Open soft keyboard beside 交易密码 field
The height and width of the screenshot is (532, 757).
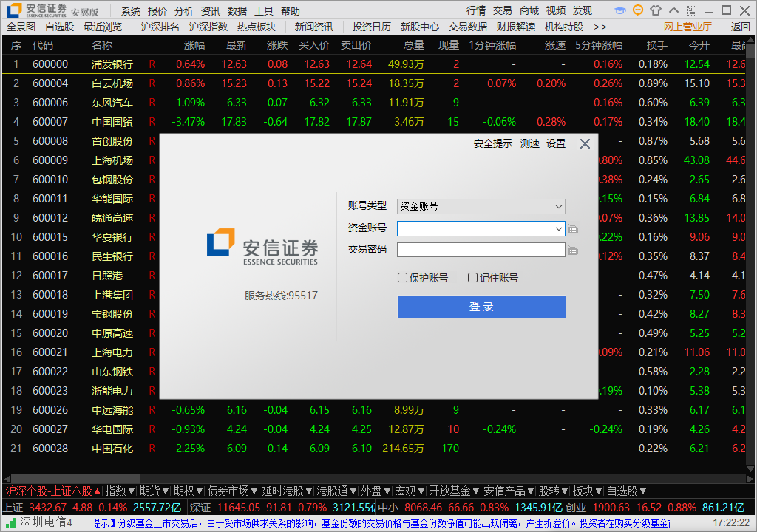(573, 250)
